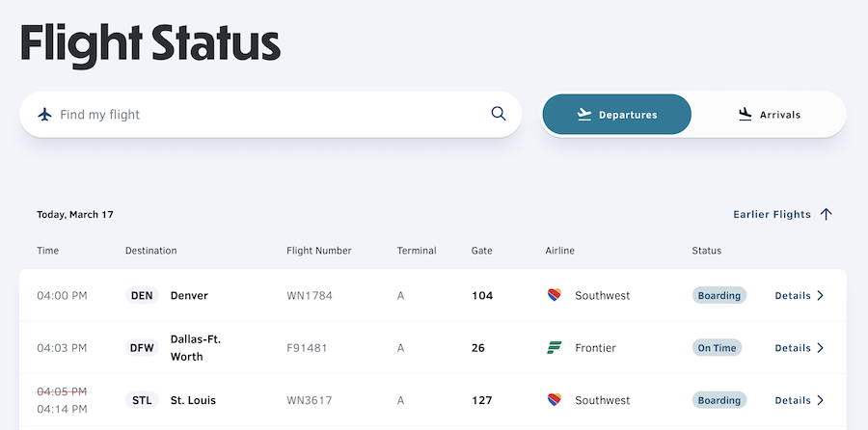Expand Details chevron for Denver flight
868x430 pixels.
tap(821, 296)
